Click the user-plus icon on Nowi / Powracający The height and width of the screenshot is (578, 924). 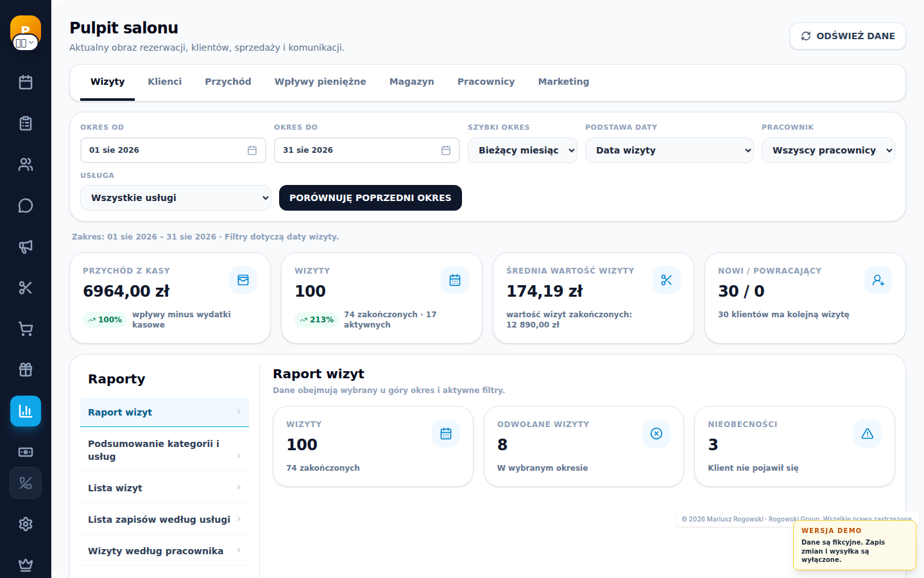878,280
